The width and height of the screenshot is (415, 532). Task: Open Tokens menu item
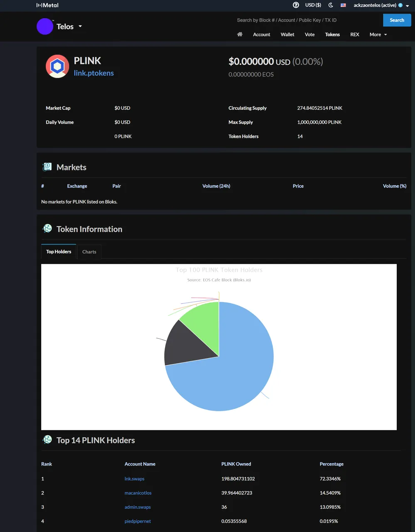[x=332, y=34]
